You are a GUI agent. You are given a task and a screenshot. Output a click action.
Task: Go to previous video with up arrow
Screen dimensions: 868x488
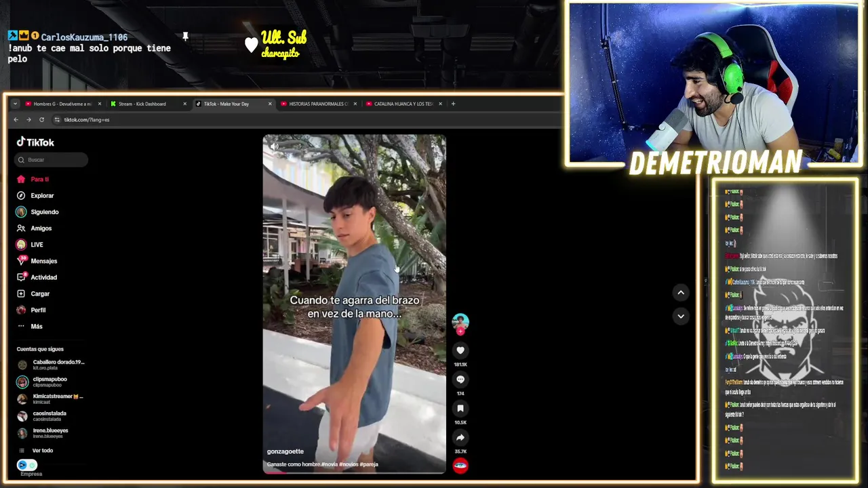click(x=681, y=293)
